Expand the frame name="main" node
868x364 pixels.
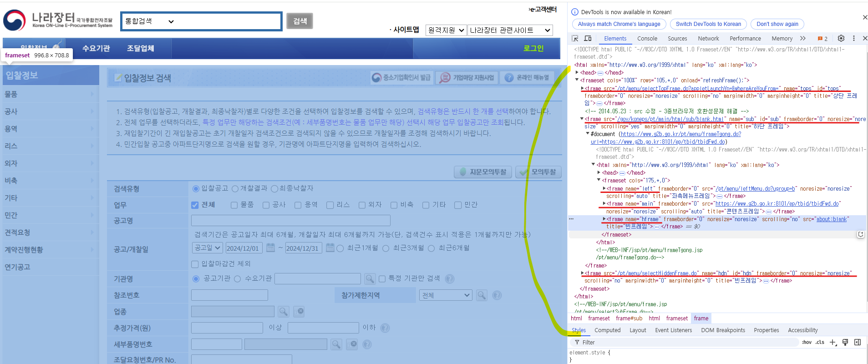pos(604,203)
